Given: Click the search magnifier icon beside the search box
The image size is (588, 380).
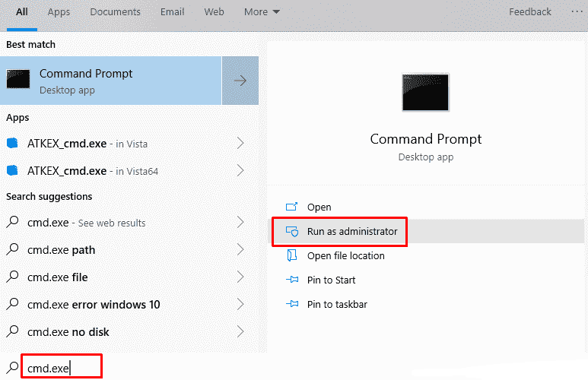Looking at the screenshot, I should (11, 368).
